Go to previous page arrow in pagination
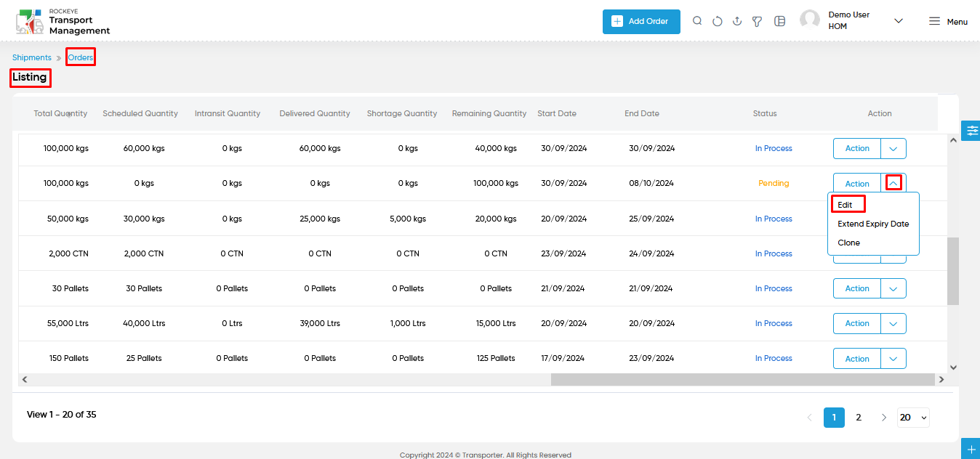The height and width of the screenshot is (459, 980). click(x=810, y=418)
